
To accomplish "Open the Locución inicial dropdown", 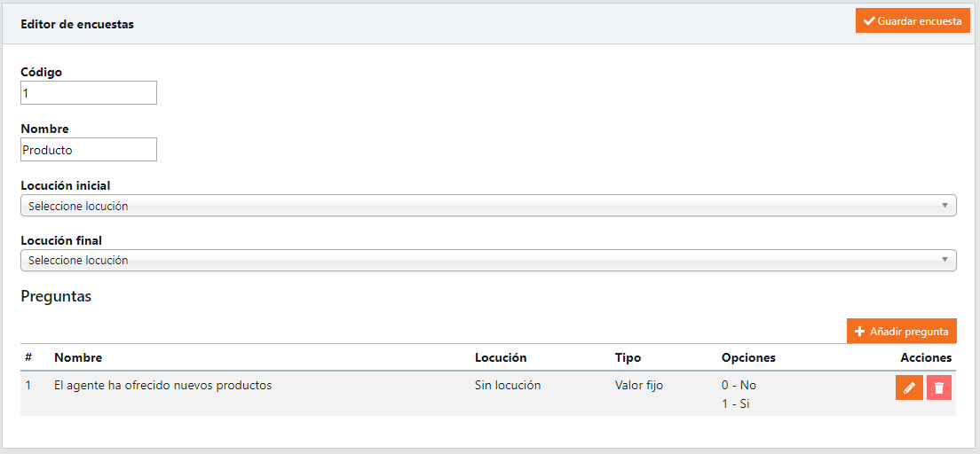I will [x=486, y=206].
